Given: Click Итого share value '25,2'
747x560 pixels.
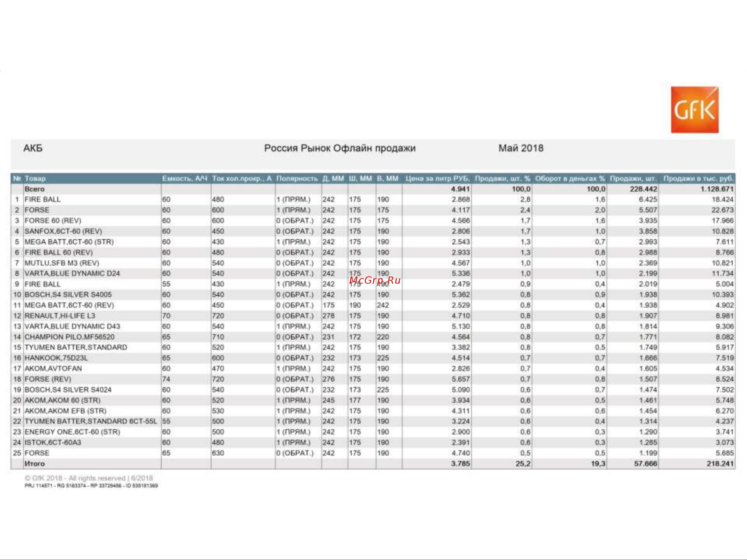Looking at the screenshot, I should (x=523, y=464).
